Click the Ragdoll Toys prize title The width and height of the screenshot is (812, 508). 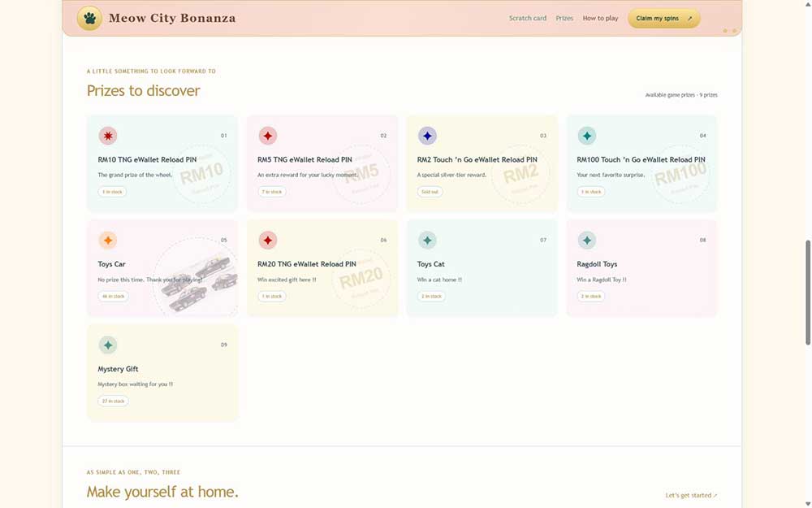pyautogui.click(x=597, y=264)
